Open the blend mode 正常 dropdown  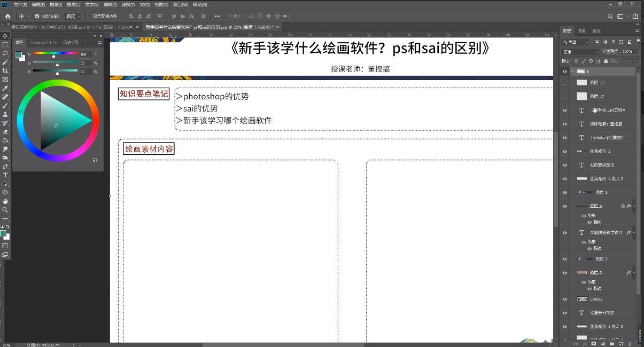coord(581,51)
